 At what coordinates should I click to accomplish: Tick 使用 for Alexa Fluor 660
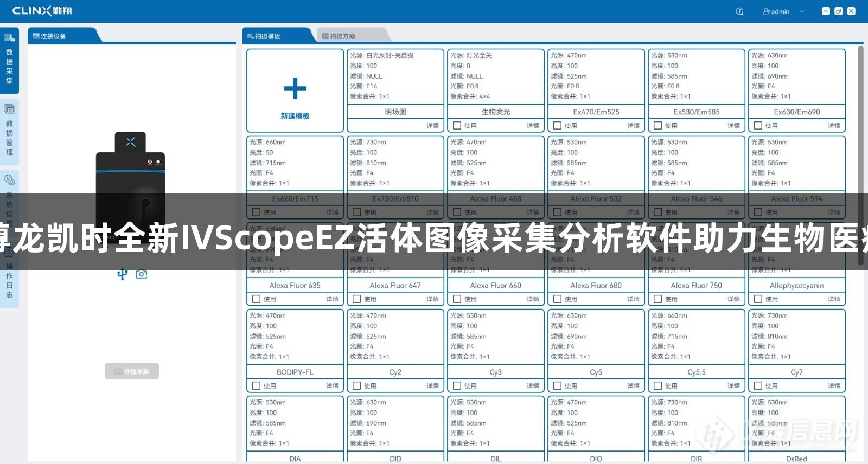click(x=457, y=299)
